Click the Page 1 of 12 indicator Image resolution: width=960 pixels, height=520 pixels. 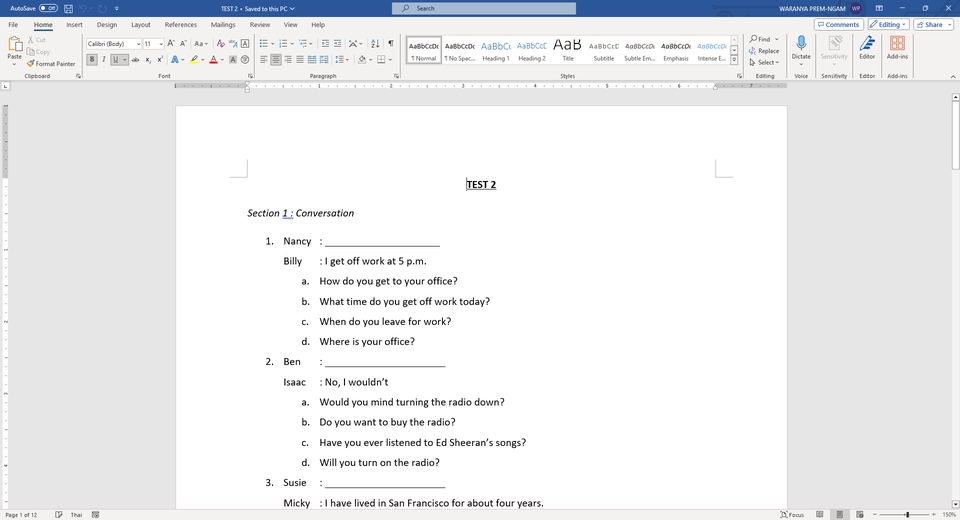pos(21,514)
